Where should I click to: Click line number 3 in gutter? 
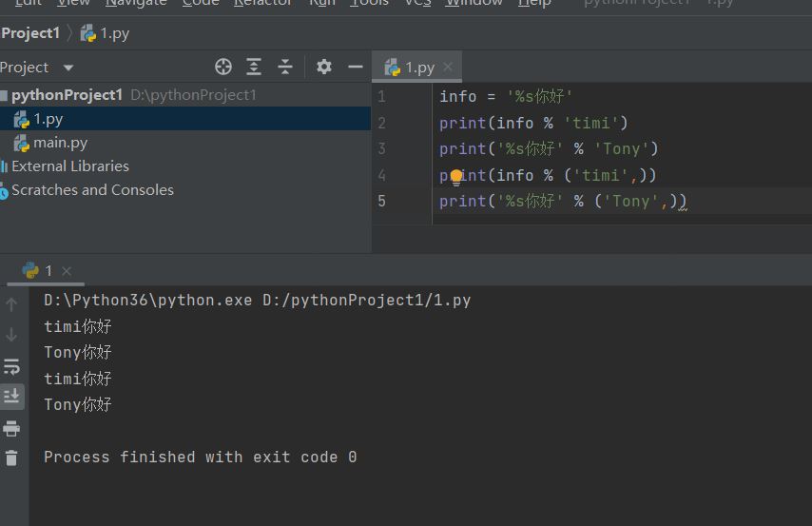pos(381,148)
